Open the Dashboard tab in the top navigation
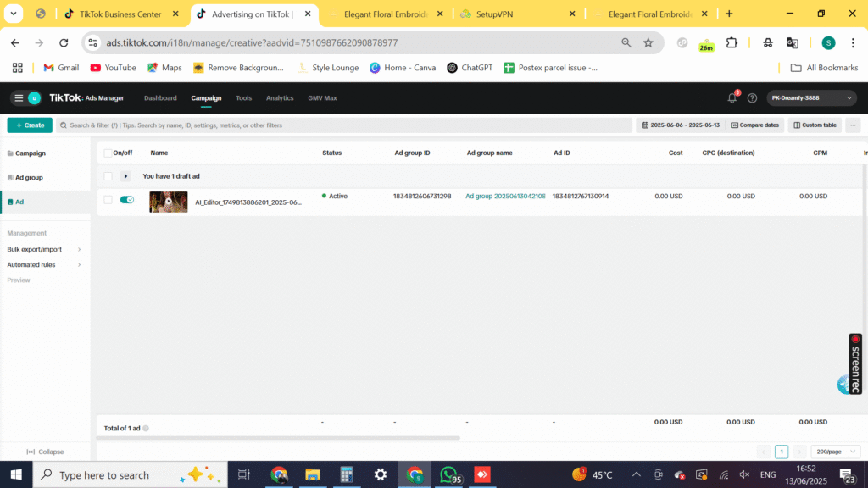Image resolution: width=868 pixels, height=488 pixels. coord(160,98)
